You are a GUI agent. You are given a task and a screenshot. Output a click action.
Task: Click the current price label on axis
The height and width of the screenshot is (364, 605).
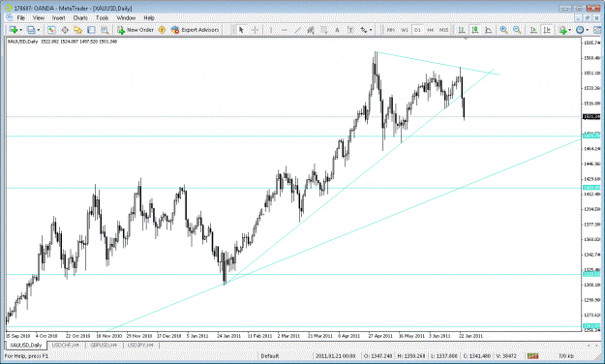(x=591, y=116)
